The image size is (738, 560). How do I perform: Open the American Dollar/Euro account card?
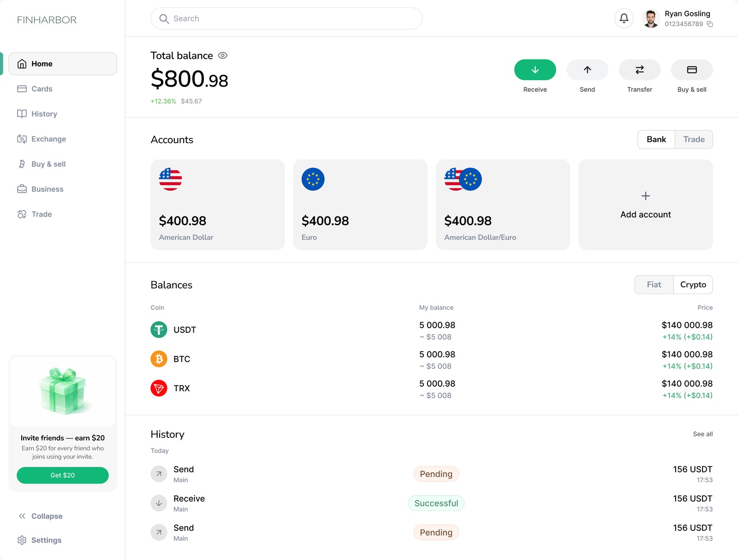pyautogui.click(x=503, y=205)
